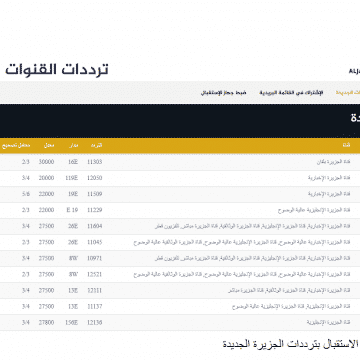Select the frequency cell 10971
Viewport: 360px width, 360px height.
click(95, 258)
